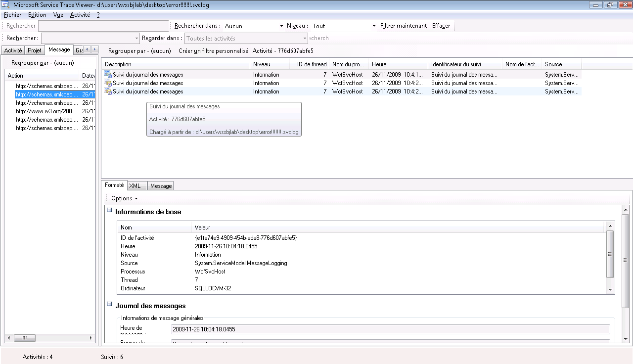Click left panel horizontal scrollbar right arrow
This screenshot has width=634, height=364.
coord(91,338)
